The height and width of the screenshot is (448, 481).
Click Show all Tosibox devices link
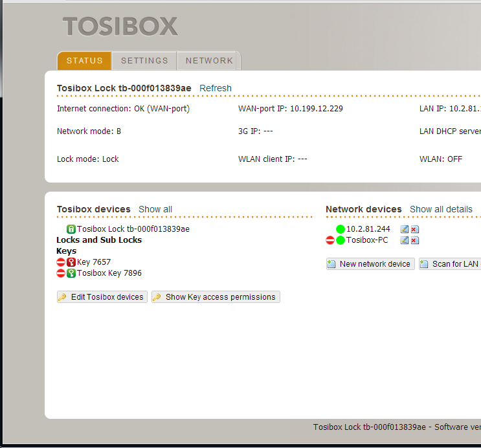coord(155,209)
